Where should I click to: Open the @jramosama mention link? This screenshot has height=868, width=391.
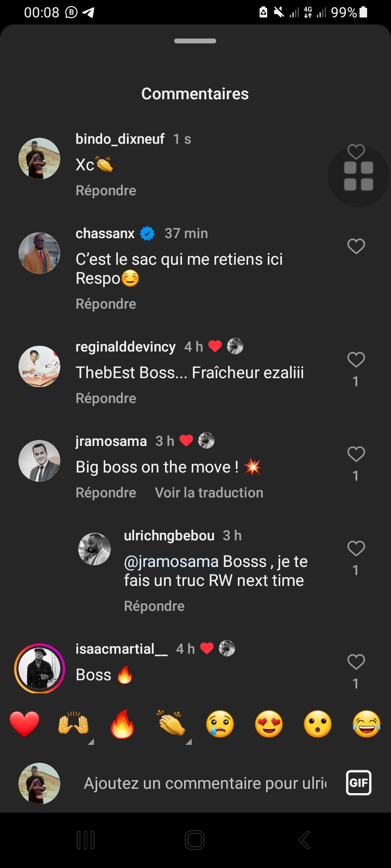pos(171,561)
